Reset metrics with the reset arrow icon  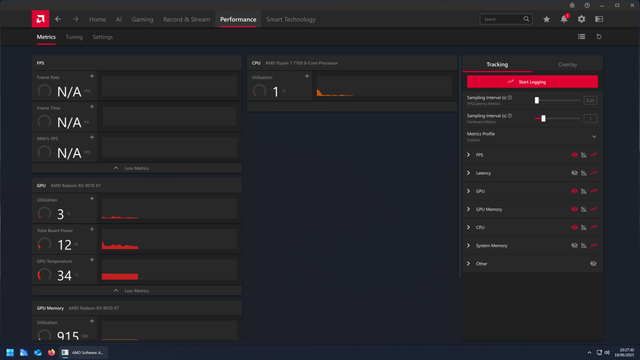[x=599, y=37]
